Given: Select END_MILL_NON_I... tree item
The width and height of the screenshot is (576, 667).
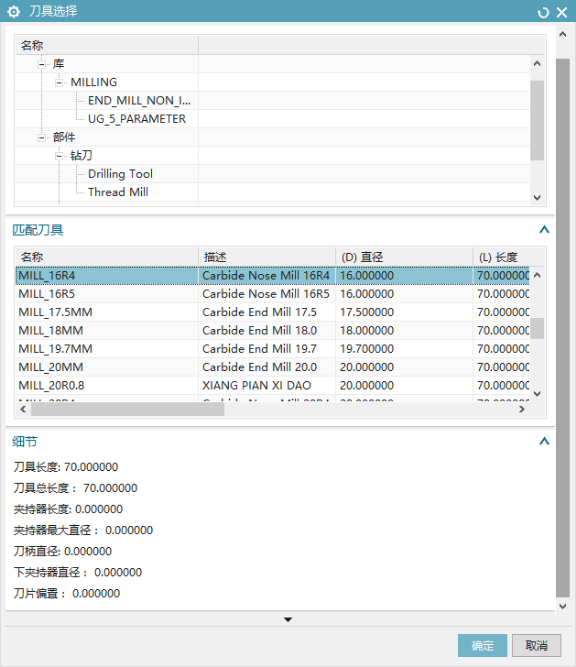Looking at the screenshot, I should [139, 101].
